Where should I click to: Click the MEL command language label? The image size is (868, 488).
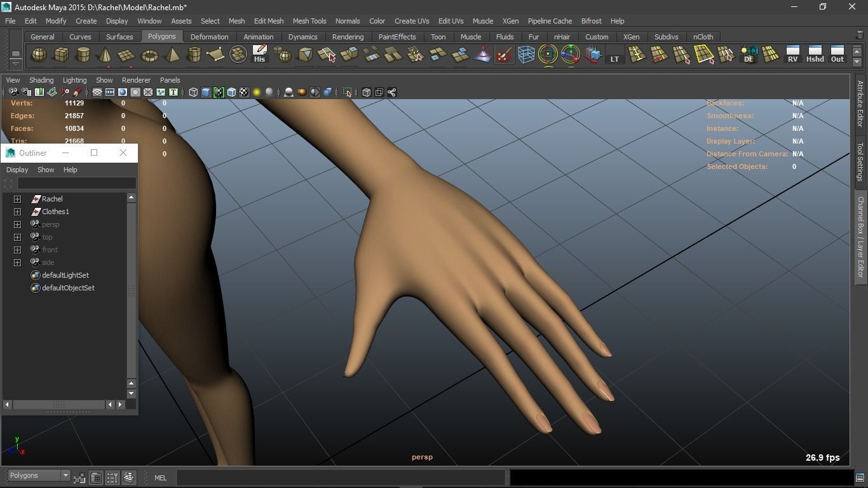pyautogui.click(x=160, y=478)
